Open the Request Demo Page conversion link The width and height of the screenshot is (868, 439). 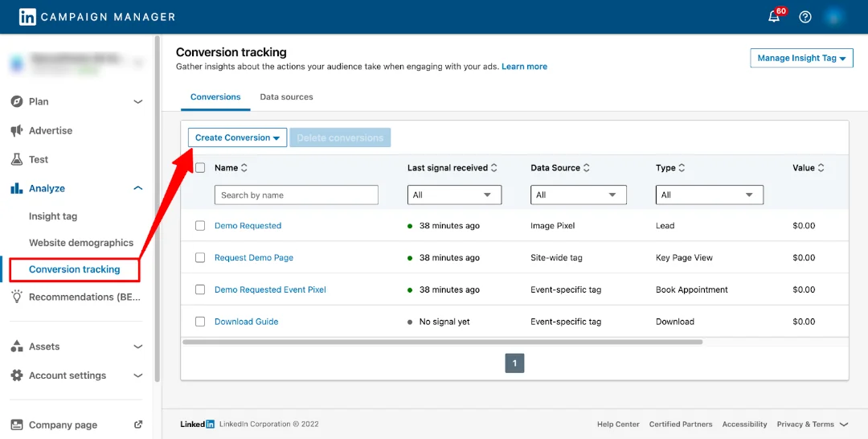click(x=254, y=257)
